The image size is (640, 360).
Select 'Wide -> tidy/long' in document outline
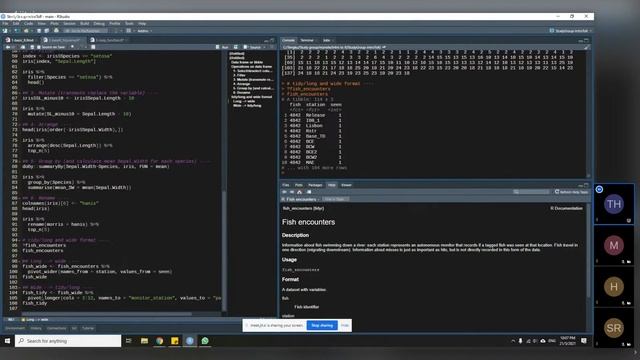click(247, 106)
